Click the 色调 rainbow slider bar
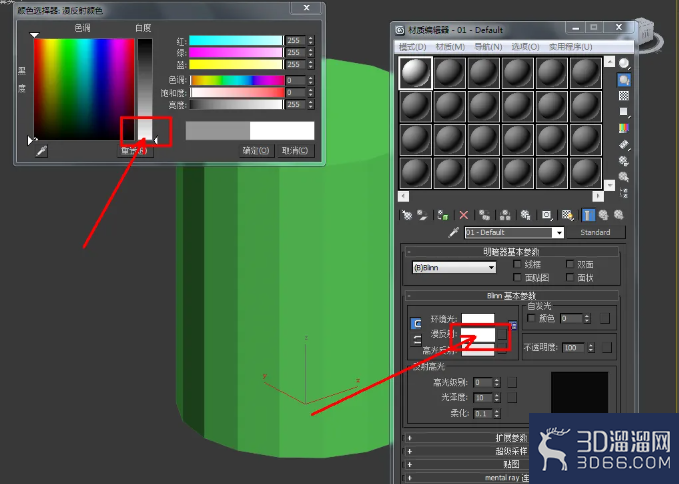This screenshot has height=484, width=679. tap(237, 80)
